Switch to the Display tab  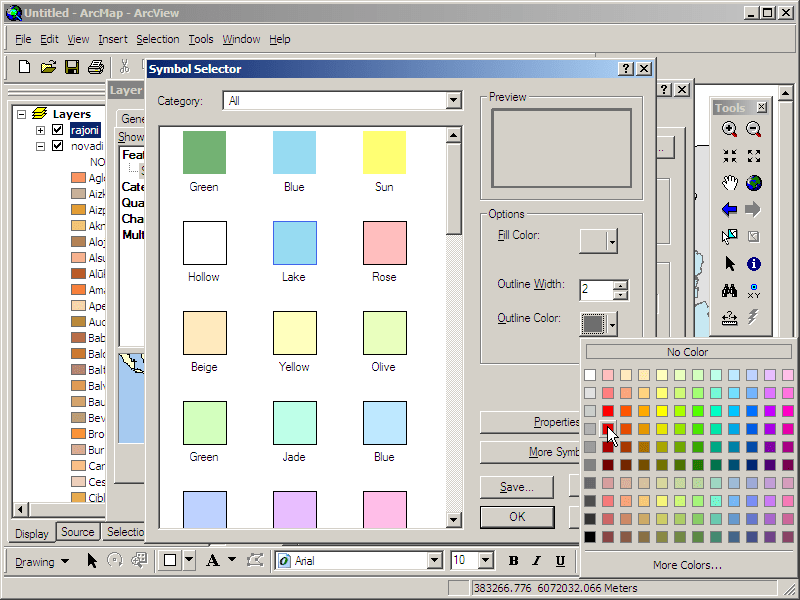coord(32,534)
